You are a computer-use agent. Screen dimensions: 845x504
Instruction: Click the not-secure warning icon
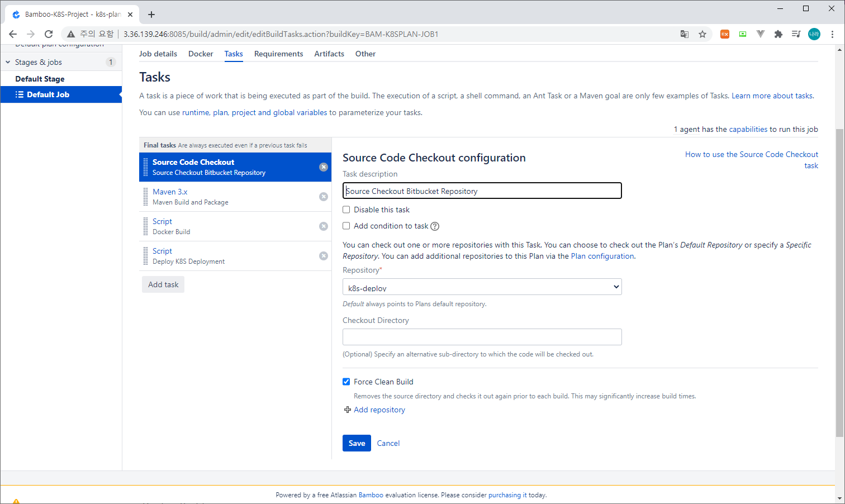pyautogui.click(x=71, y=34)
